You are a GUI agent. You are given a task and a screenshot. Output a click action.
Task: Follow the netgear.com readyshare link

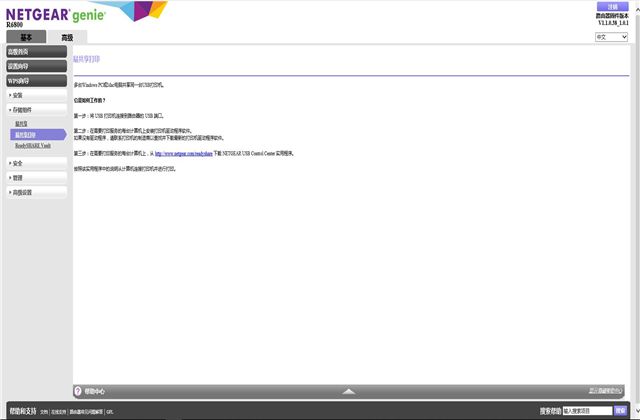point(184,153)
